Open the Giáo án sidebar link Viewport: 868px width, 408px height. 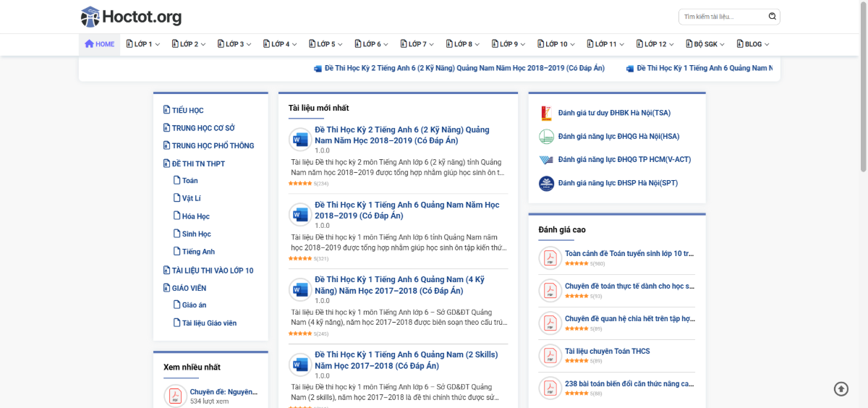pos(194,305)
